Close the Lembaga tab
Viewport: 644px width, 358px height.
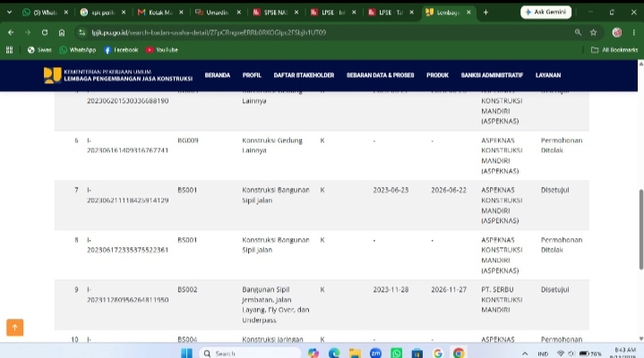click(468, 13)
